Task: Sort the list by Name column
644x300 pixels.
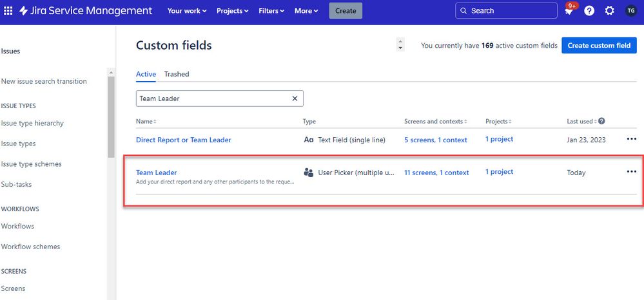Action: coord(146,122)
